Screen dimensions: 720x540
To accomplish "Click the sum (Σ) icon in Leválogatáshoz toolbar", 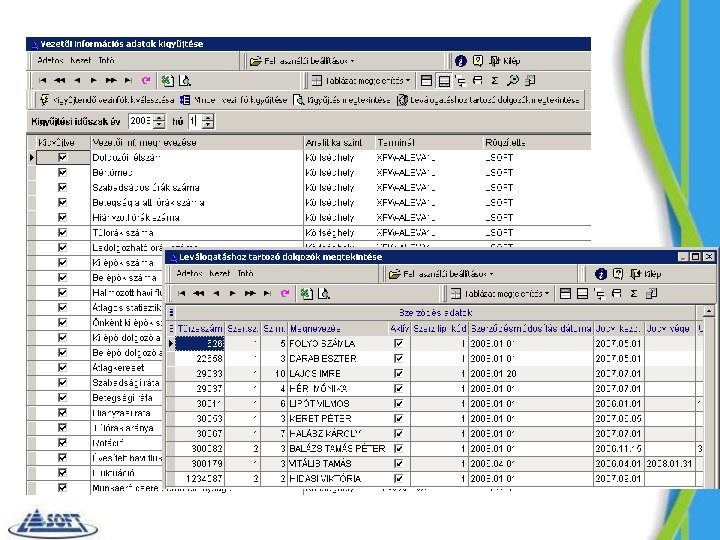I will pyautogui.click(x=634, y=294).
